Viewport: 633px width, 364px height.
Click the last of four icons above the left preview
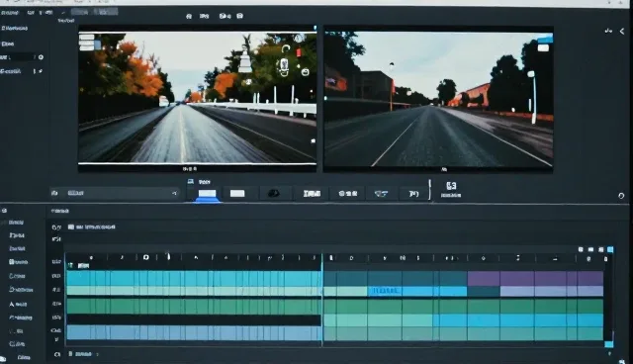pyautogui.click(x=239, y=16)
